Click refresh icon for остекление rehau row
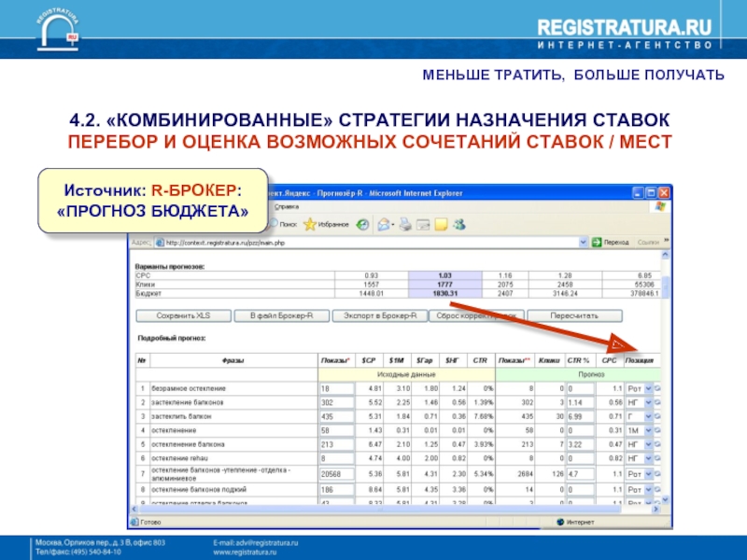The width and height of the screenshot is (747, 560). pyautogui.click(x=657, y=458)
